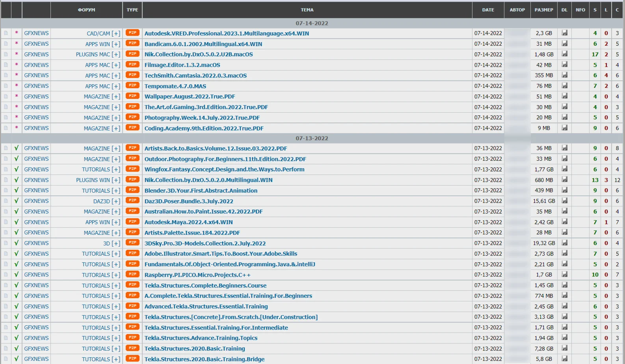Expand the [+] beside TUTORIALS in the Raspberry.PI.PICO row
Image resolution: width=625 pixels, height=364 pixels.
[x=116, y=275]
